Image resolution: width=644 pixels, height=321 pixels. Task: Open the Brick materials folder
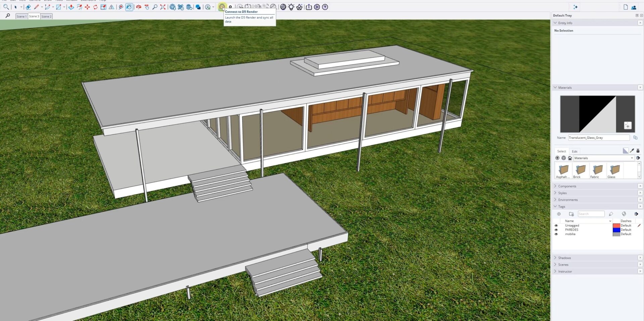[x=580, y=170]
